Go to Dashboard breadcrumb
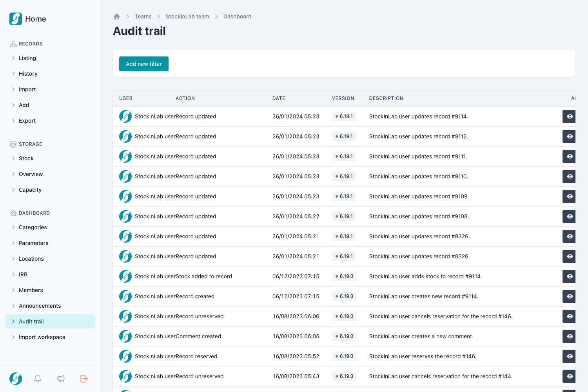 (x=238, y=16)
